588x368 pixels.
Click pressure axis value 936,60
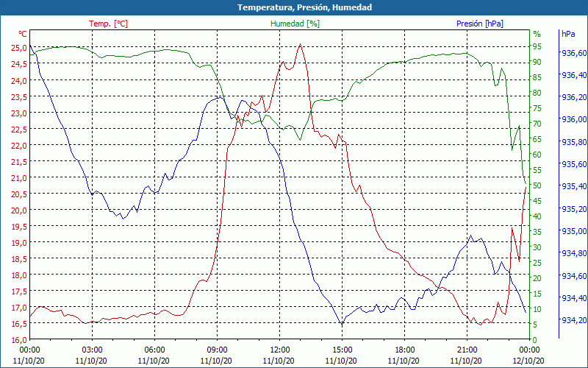573,53
